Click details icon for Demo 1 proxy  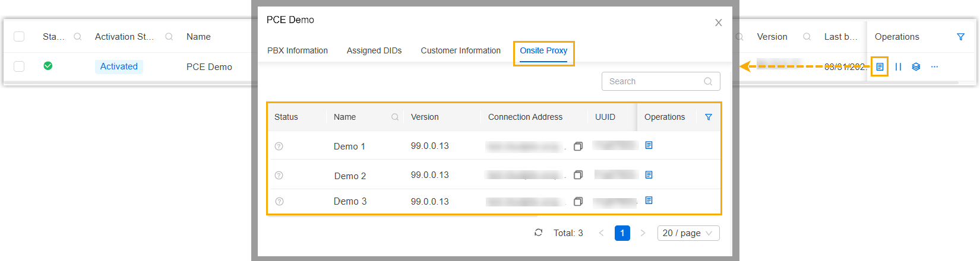[649, 145]
